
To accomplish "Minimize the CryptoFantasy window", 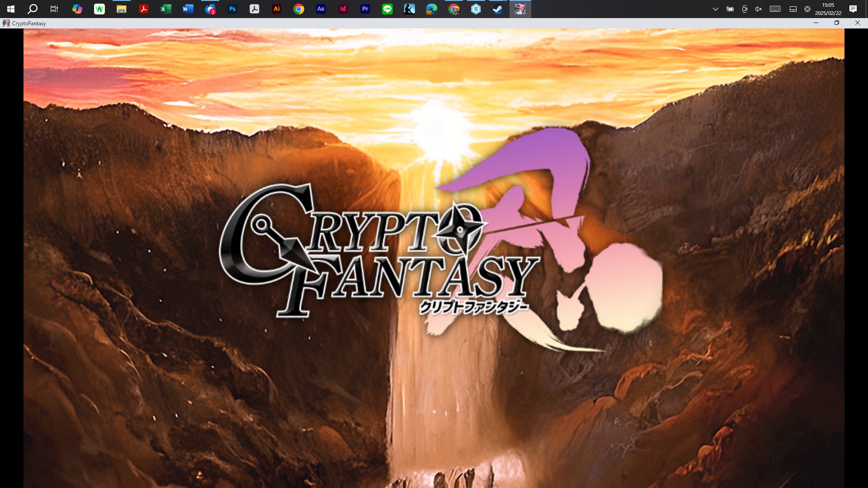I will click(x=816, y=23).
